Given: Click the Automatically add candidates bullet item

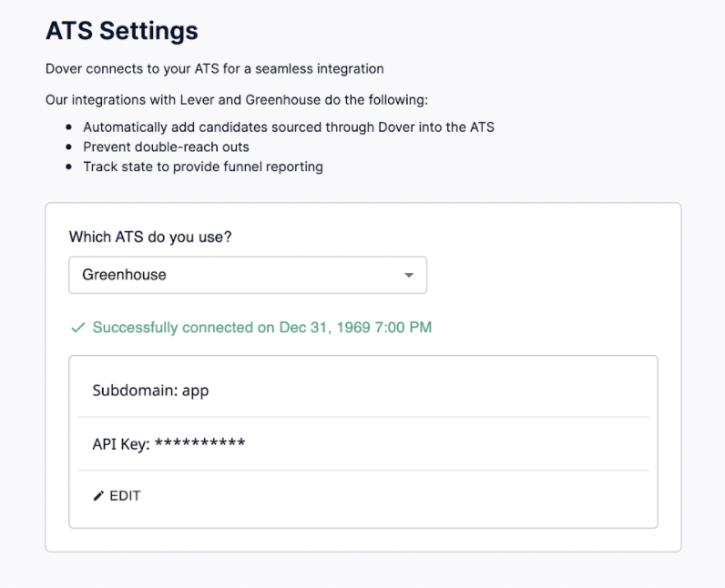Looking at the screenshot, I should 289,127.
